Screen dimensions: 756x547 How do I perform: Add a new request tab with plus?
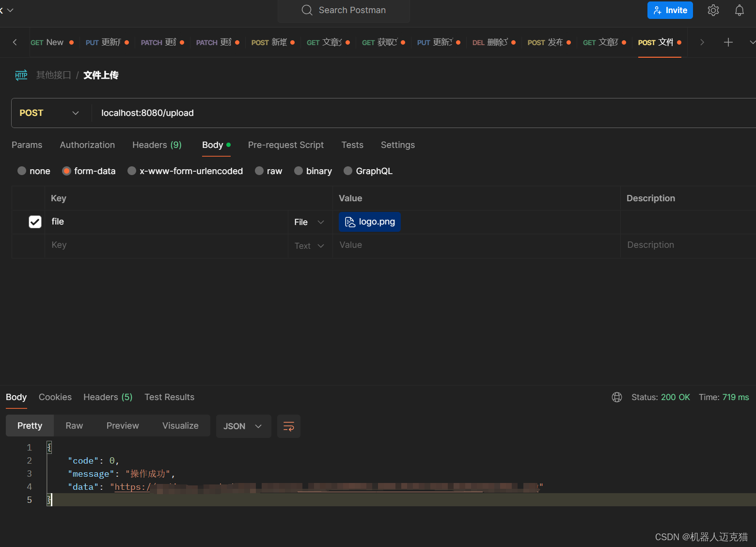(728, 42)
